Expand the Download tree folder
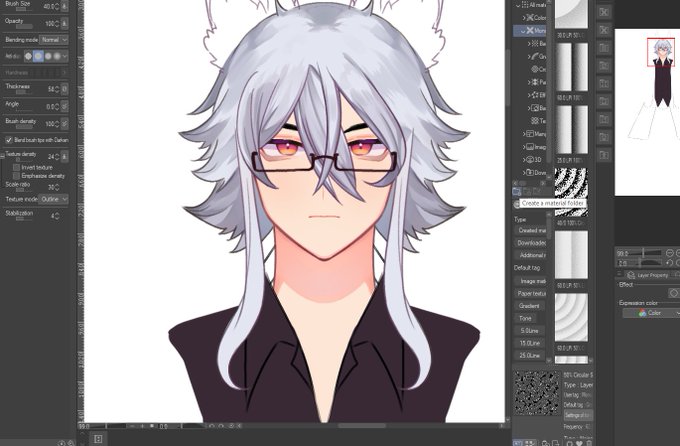 click(524, 172)
